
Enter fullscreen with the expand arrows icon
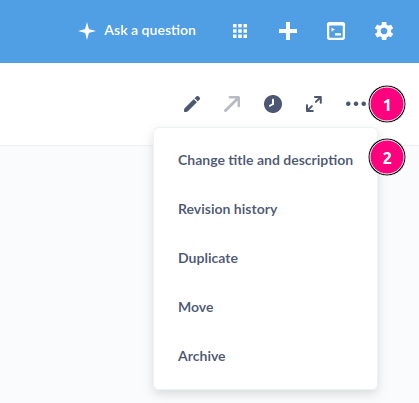(314, 104)
